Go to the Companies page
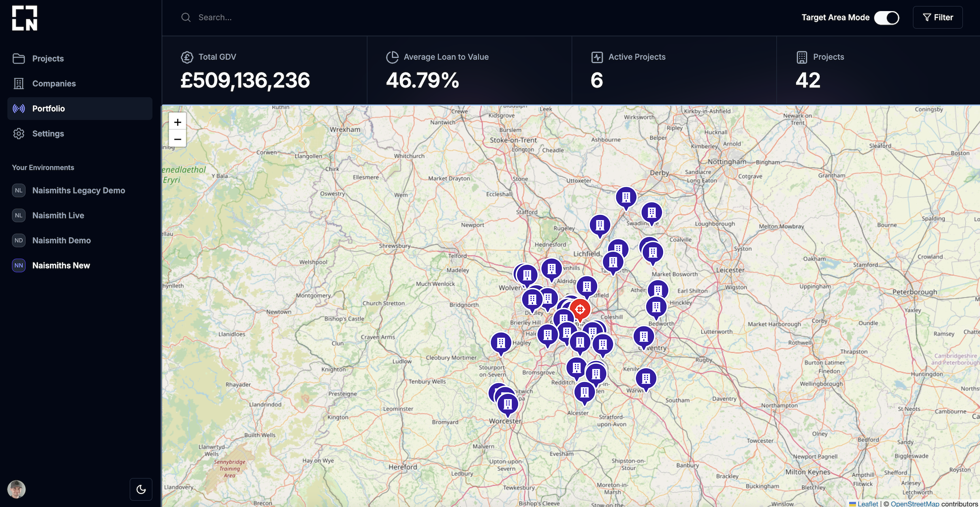 coord(54,83)
